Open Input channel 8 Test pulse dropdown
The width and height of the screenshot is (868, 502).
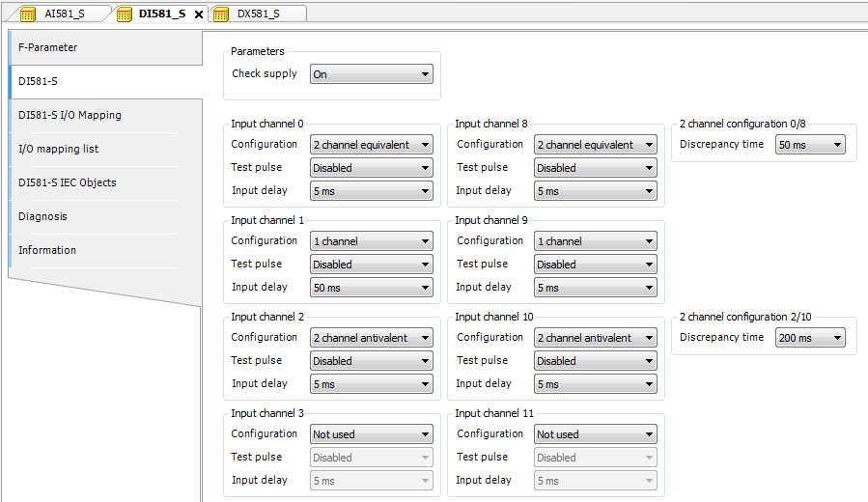tap(595, 168)
